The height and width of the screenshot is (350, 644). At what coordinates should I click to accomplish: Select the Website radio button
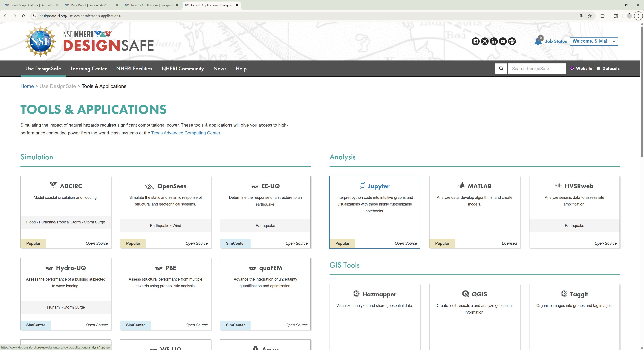click(x=572, y=68)
